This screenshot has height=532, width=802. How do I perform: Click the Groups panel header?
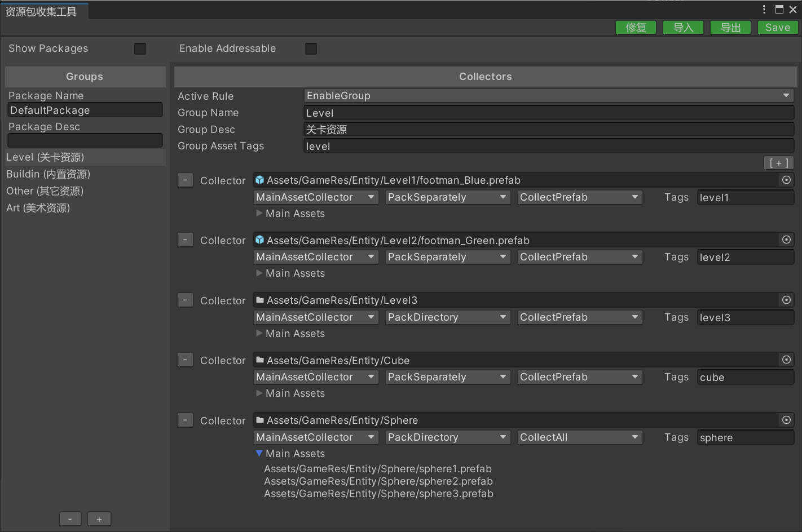(85, 77)
